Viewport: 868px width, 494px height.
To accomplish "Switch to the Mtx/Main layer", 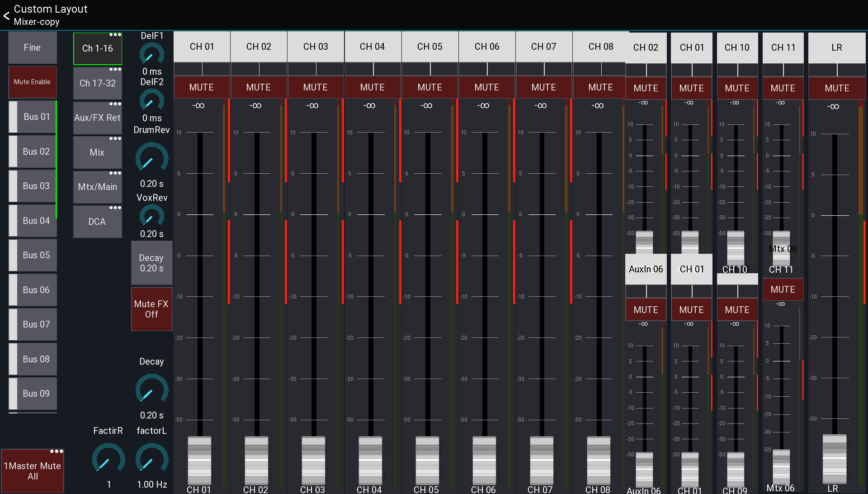I will coord(98,187).
